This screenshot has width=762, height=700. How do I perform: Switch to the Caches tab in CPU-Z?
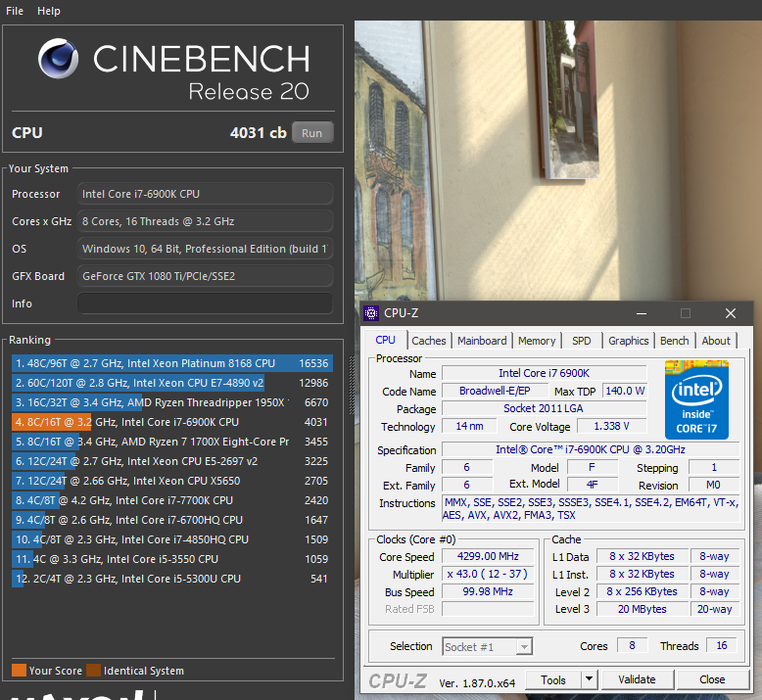pyautogui.click(x=429, y=341)
